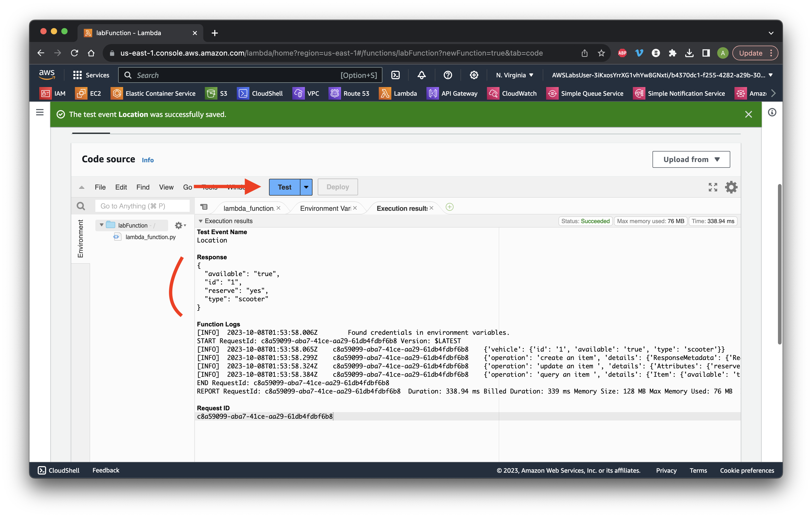Open the footer CloudShell button
The width and height of the screenshot is (812, 517).
59,470
